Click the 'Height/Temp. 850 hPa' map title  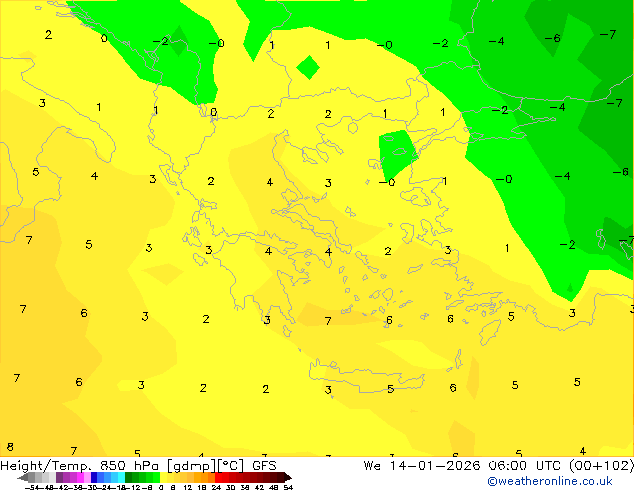(x=80, y=466)
